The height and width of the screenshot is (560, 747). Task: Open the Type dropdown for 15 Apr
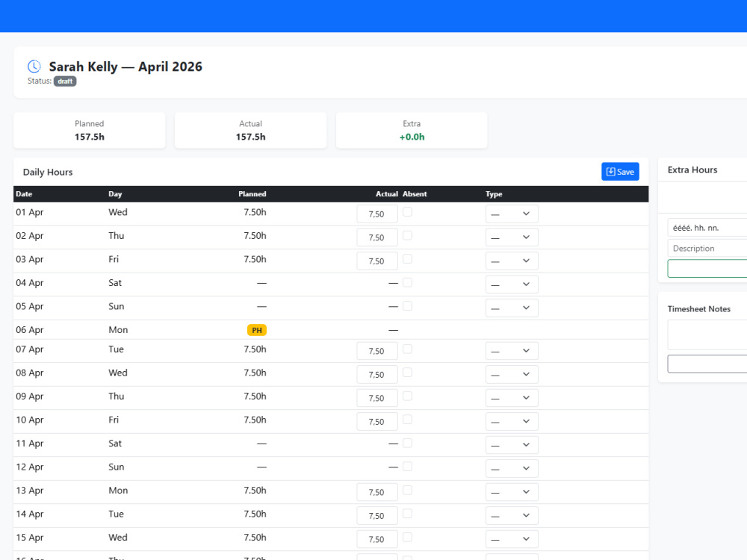tap(512, 539)
